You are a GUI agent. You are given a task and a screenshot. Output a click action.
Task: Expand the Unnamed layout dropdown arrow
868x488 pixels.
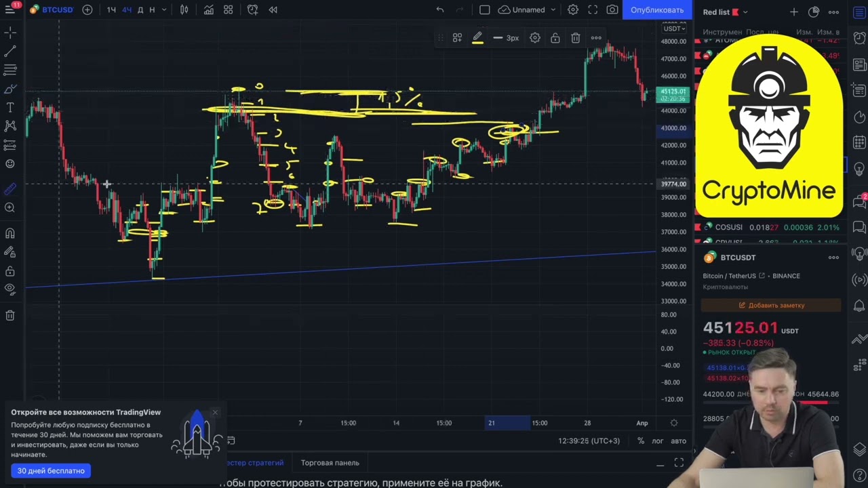click(x=553, y=9)
